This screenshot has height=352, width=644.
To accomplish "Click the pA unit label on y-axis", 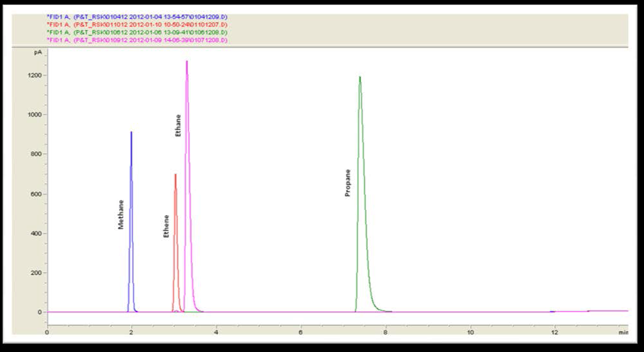I will 38,52.
